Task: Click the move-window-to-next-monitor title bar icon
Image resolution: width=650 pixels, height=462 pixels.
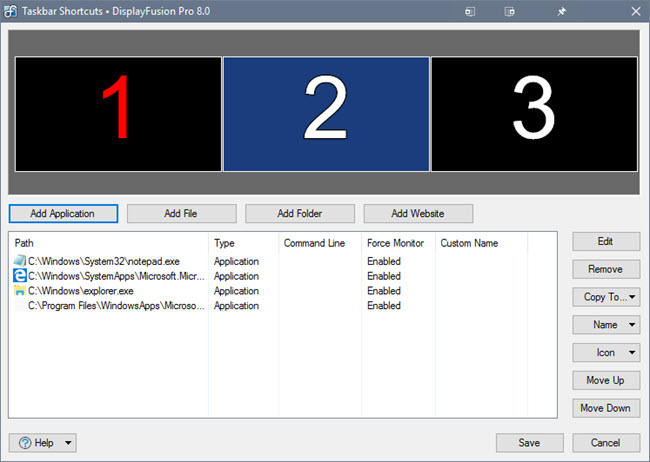Action: coord(470,12)
